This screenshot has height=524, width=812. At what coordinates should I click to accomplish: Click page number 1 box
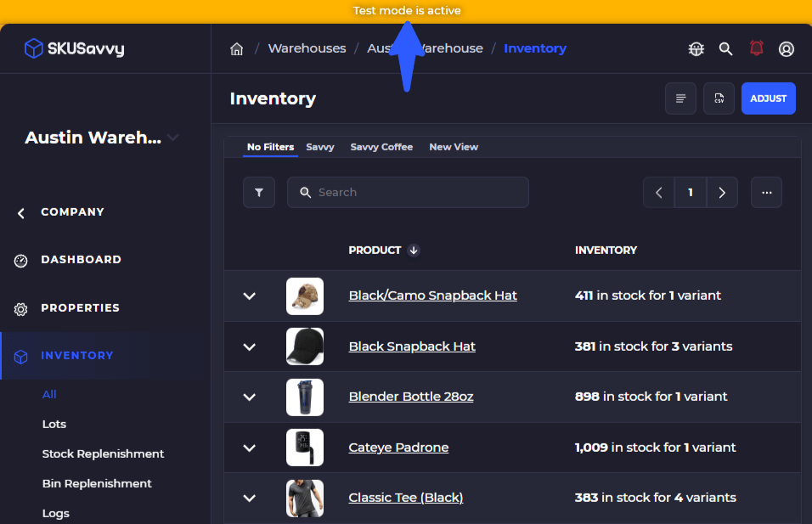coord(691,193)
